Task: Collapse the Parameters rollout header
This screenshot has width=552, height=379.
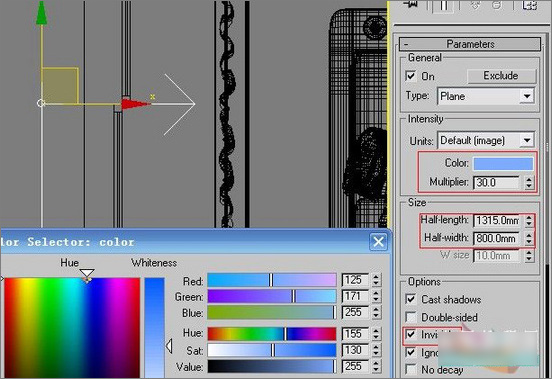Action: pos(470,44)
